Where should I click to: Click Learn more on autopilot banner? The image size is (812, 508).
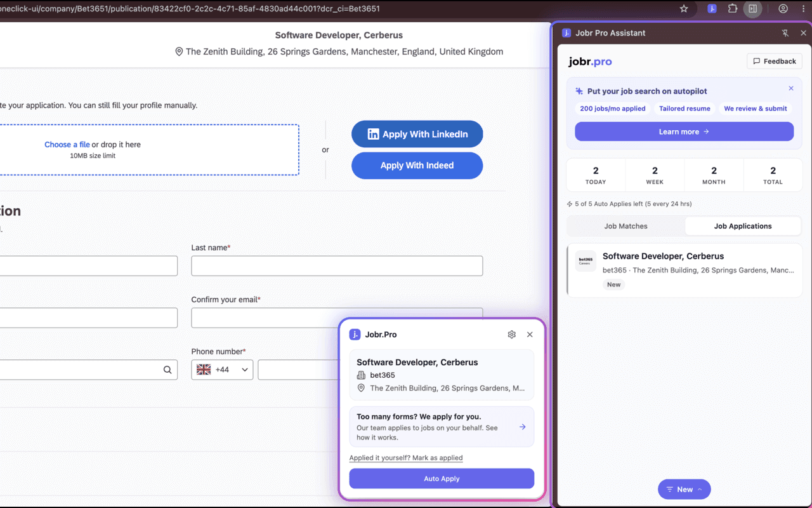tap(684, 131)
